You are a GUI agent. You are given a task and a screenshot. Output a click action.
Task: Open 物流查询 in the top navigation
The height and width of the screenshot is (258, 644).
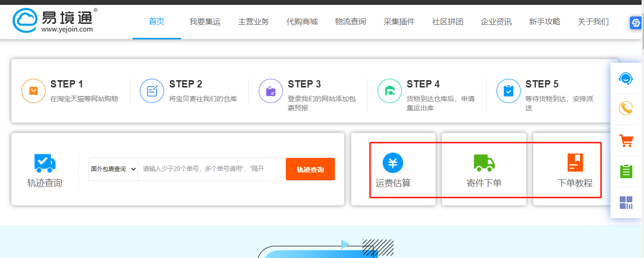pos(350,21)
